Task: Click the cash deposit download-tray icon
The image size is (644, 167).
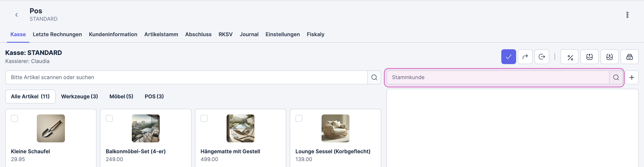Action: tap(609, 57)
